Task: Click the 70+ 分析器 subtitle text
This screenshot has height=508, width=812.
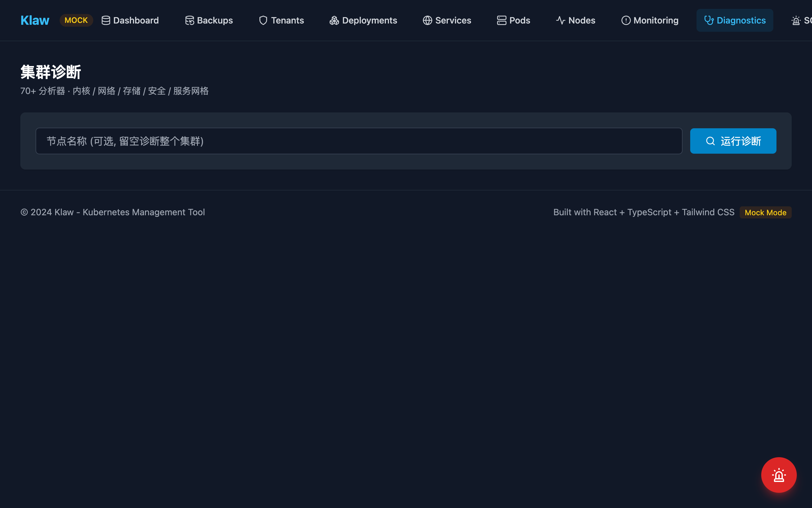Action: tap(115, 91)
